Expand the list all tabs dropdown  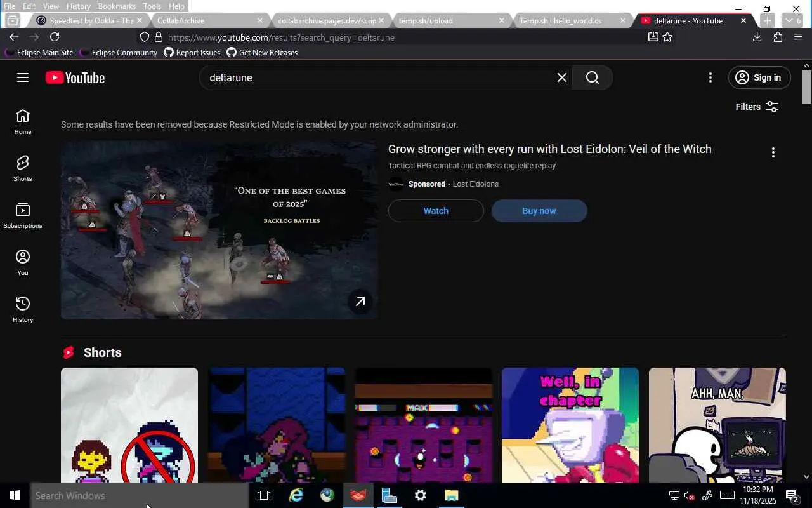[x=793, y=21]
